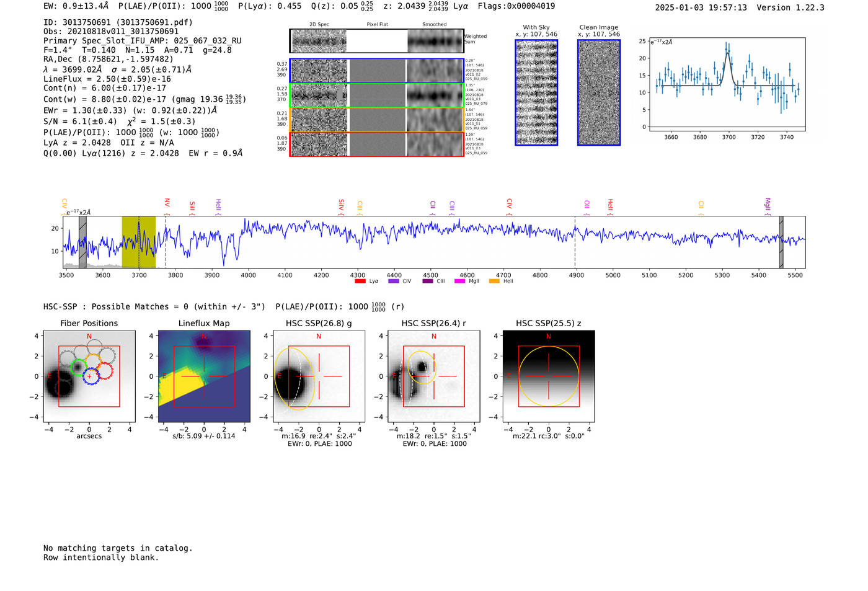Click the green fiber circle in Fiber Positions

click(77, 367)
